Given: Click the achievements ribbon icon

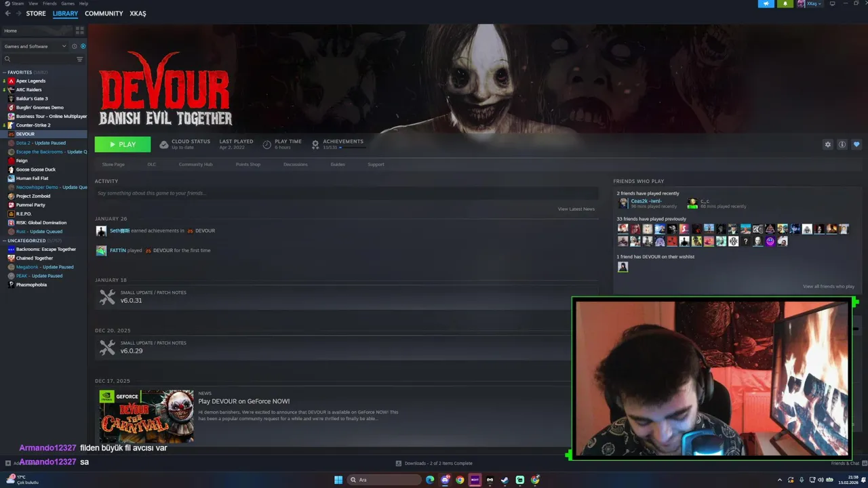Looking at the screenshot, I should tap(315, 144).
